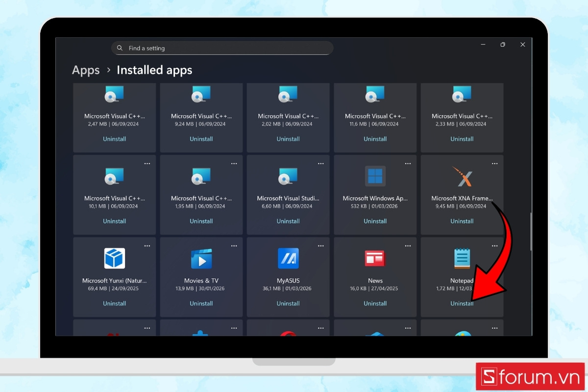Screen dimensions: 588x392
Task: Open more options for the 10,1 MB Visual C++ app
Action: click(147, 164)
